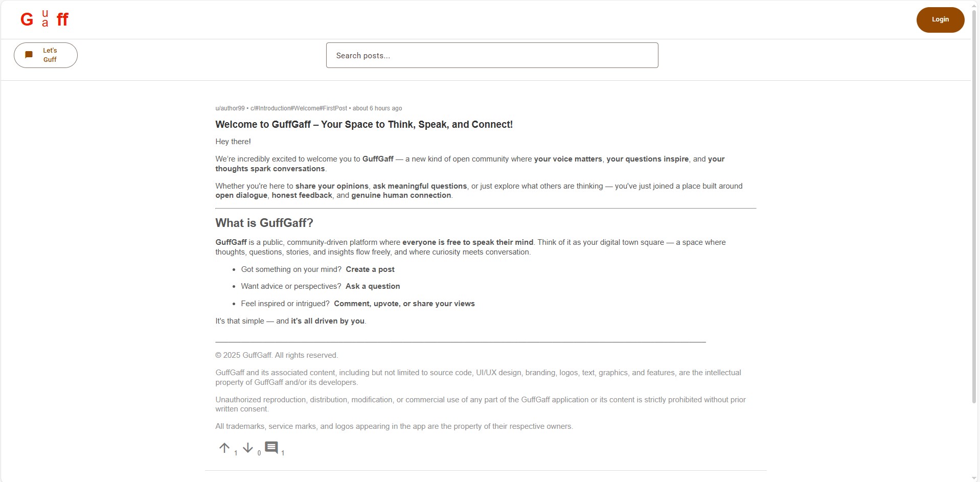The image size is (980, 482).
Task: Click 'Comment, upvote, or share your views'
Action: coord(404,303)
